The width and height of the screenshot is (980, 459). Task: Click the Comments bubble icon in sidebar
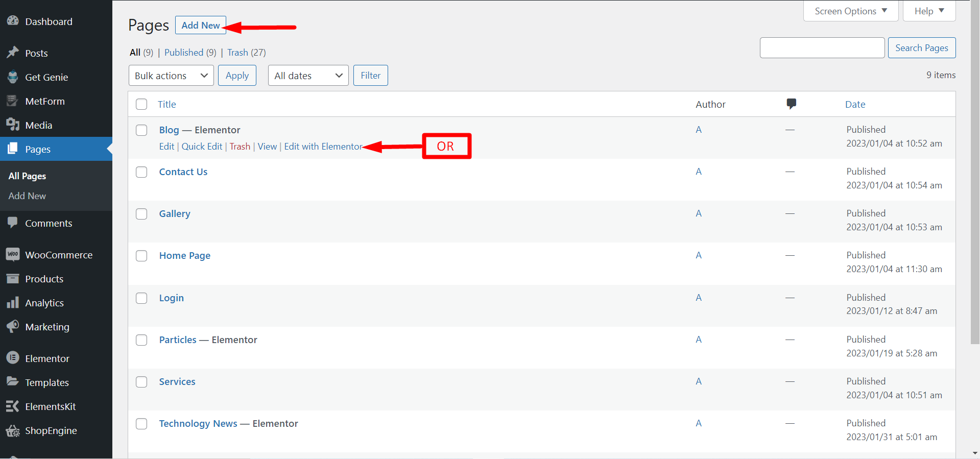point(13,223)
